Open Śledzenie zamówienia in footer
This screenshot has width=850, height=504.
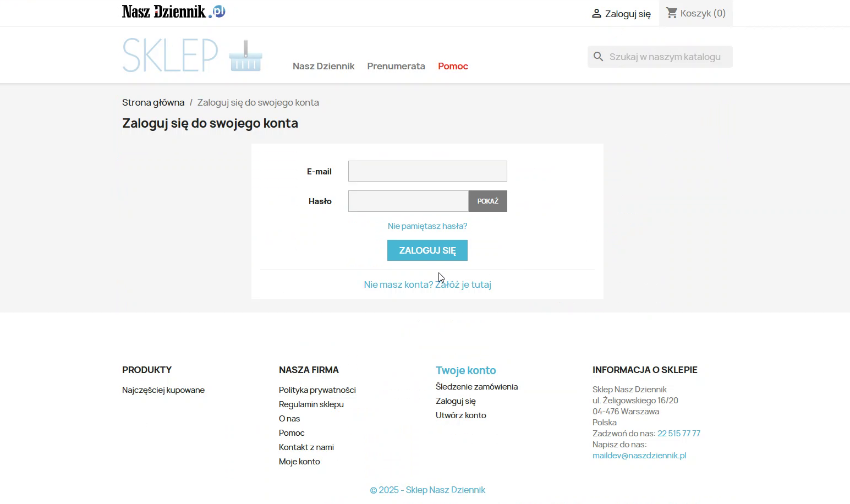click(476, 387)
